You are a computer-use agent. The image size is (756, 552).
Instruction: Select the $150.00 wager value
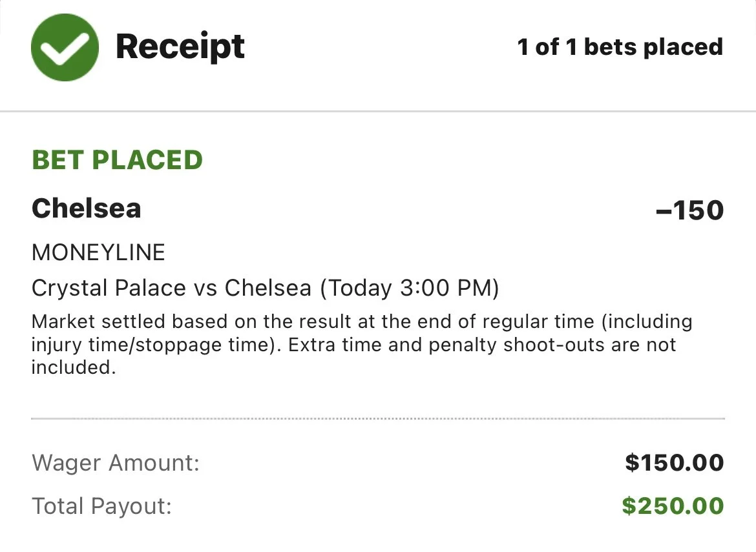[x=674, y=462]
